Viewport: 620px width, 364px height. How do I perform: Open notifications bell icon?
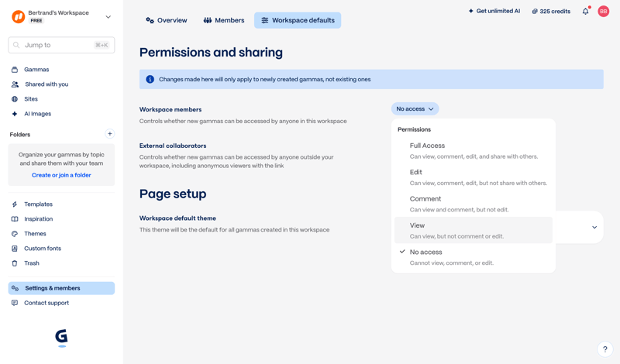pos(586,12)
